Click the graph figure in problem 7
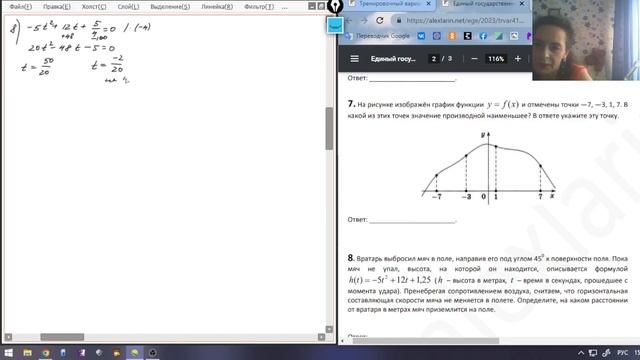The height and width of the screenshot is (360, 640). coord(488,167)
